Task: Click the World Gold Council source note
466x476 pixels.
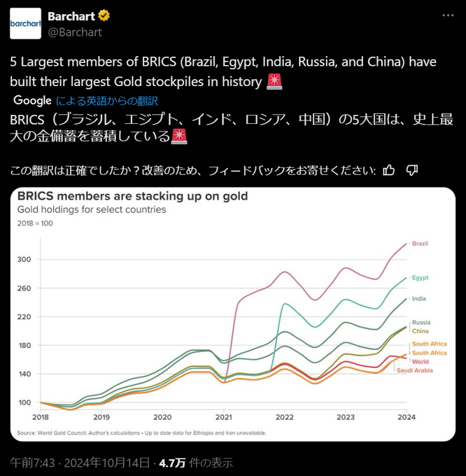Action: click(x=141, y=433)
